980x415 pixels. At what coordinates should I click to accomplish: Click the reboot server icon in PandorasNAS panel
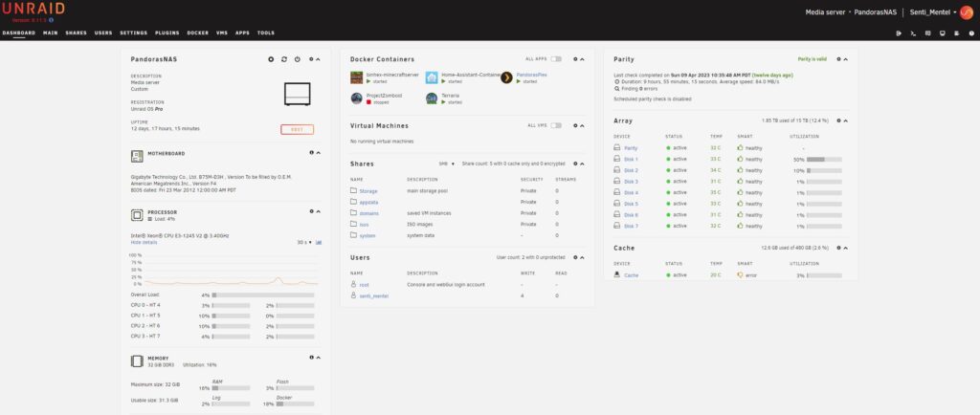pos(284,59)
